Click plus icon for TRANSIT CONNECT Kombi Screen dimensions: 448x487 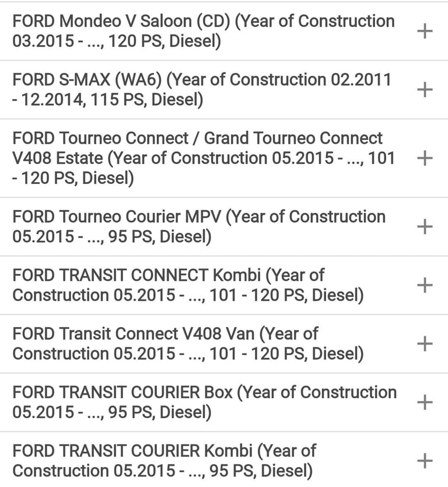pyautogui.click(x=425, y=285)
